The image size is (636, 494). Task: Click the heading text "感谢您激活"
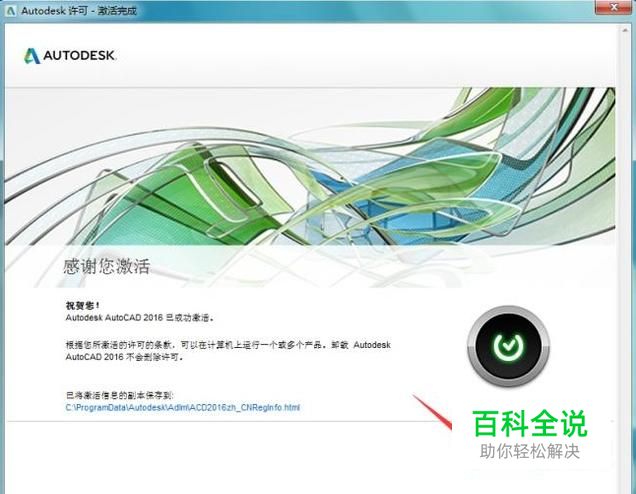[107, 266]
